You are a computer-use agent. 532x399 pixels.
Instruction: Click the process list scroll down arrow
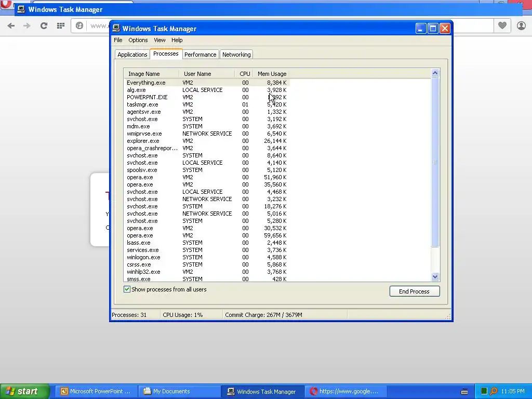(x=435, y=277)
